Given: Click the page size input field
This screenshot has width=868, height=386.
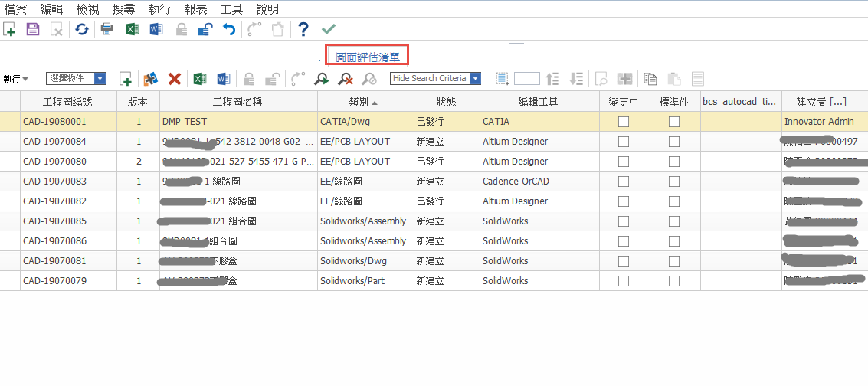Looking at the screenshot, I should [526, 79].
